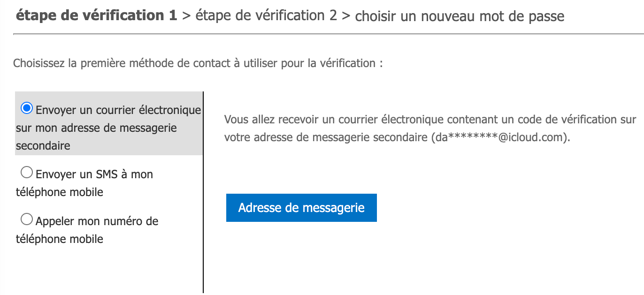
Task: Click the blue 'Adresse de messagerie' button
Action: [301, 208]
